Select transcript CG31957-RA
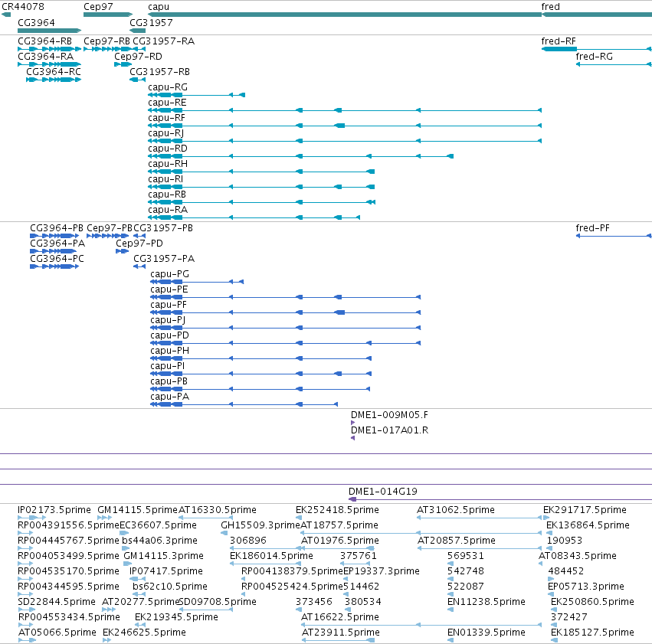This screenshot has width=652, height=644. tap(138, 49)
